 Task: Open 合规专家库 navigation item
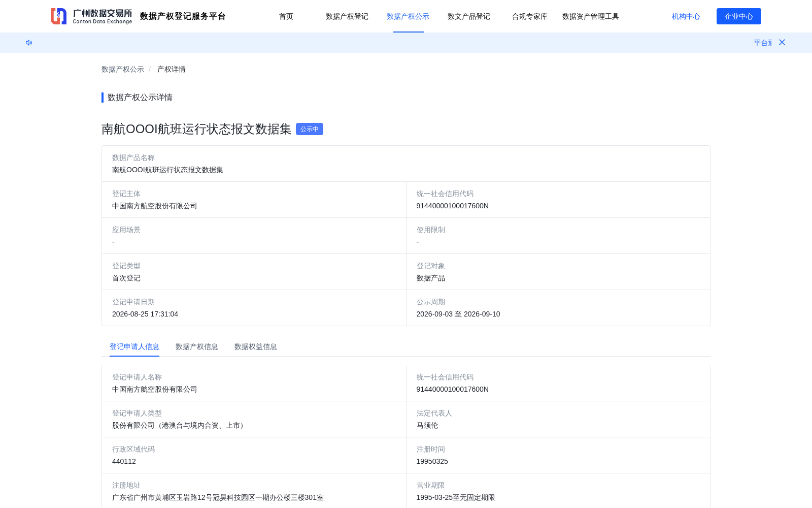click(x=530, y=16)
